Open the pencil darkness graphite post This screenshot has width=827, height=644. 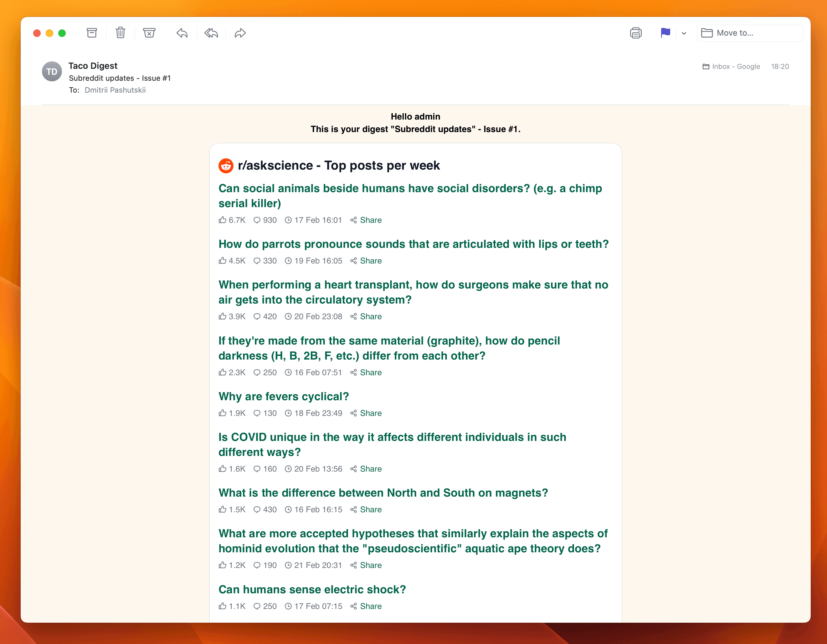tap(389, 348)
